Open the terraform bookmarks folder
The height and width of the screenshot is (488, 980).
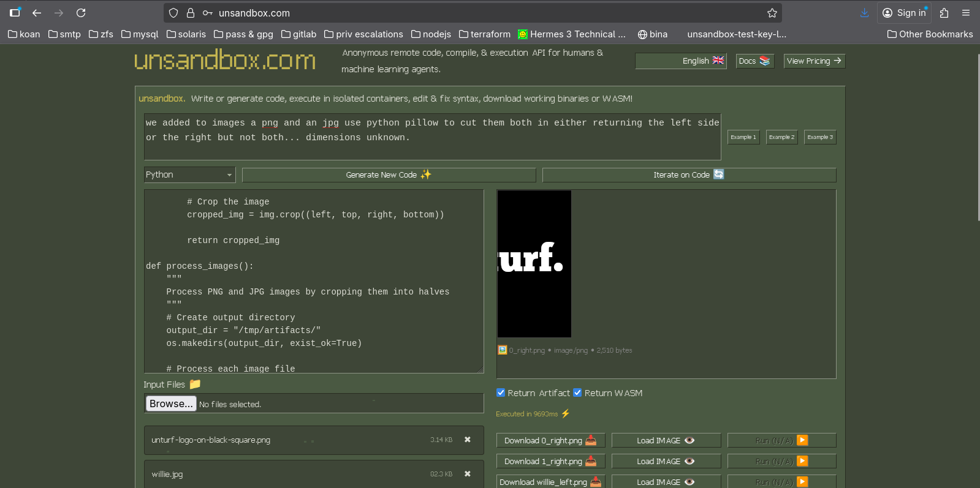(484, 34)
